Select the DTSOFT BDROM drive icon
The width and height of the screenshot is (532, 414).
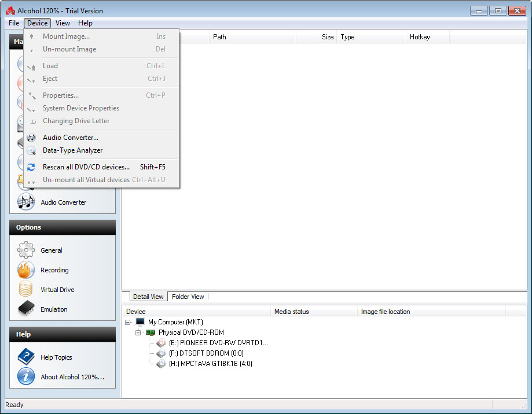click(x=161, y=353)
